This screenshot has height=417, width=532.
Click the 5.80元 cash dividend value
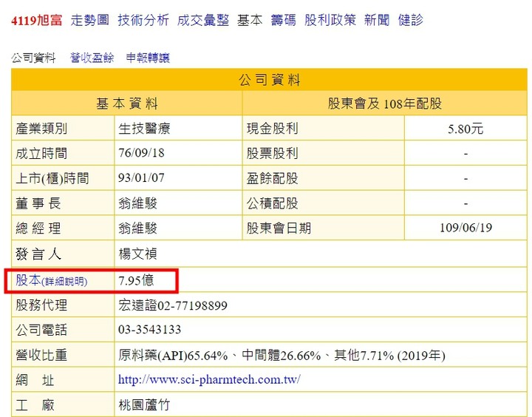[x=465, y=129]
